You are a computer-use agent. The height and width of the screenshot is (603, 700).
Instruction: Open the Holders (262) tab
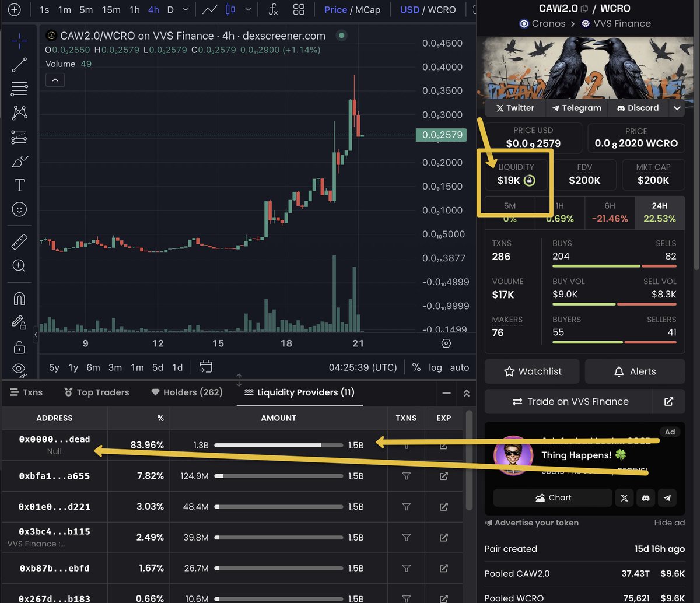point(187,392)
